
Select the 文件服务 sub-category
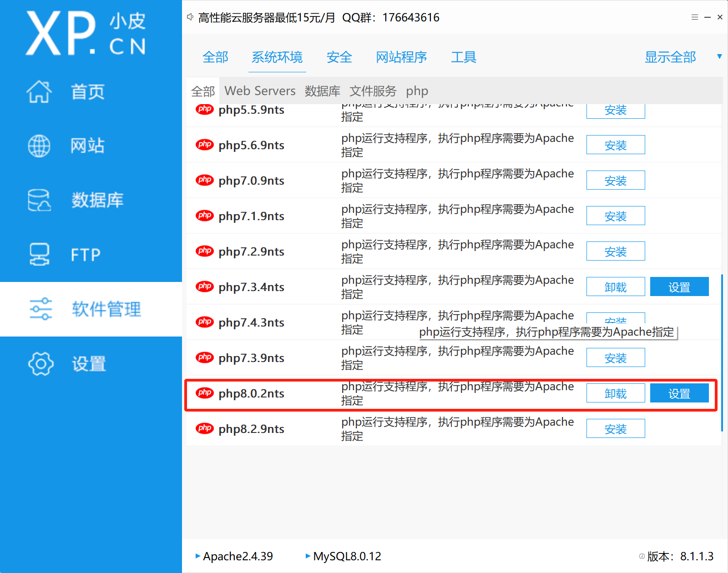click(x=373, y=91)
